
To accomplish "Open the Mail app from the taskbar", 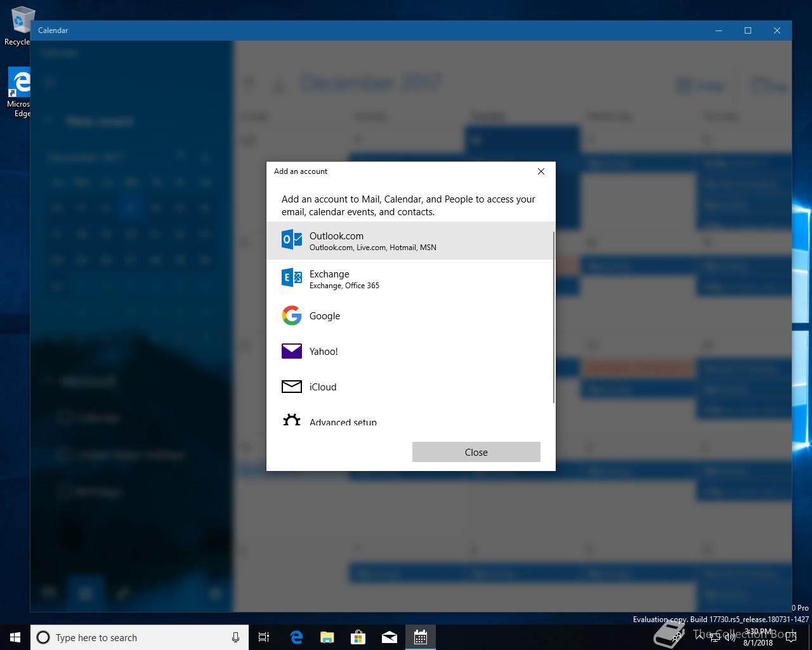I will [x=389, y=637].
